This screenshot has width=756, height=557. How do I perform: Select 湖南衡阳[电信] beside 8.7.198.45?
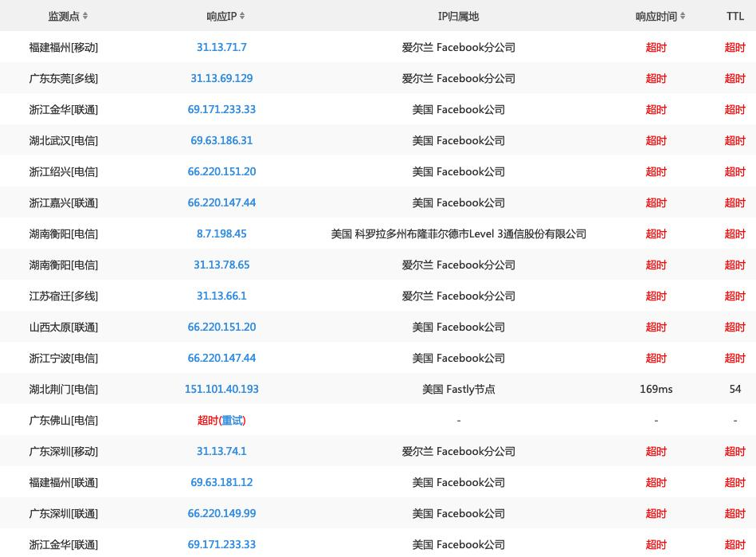point(64,234)
